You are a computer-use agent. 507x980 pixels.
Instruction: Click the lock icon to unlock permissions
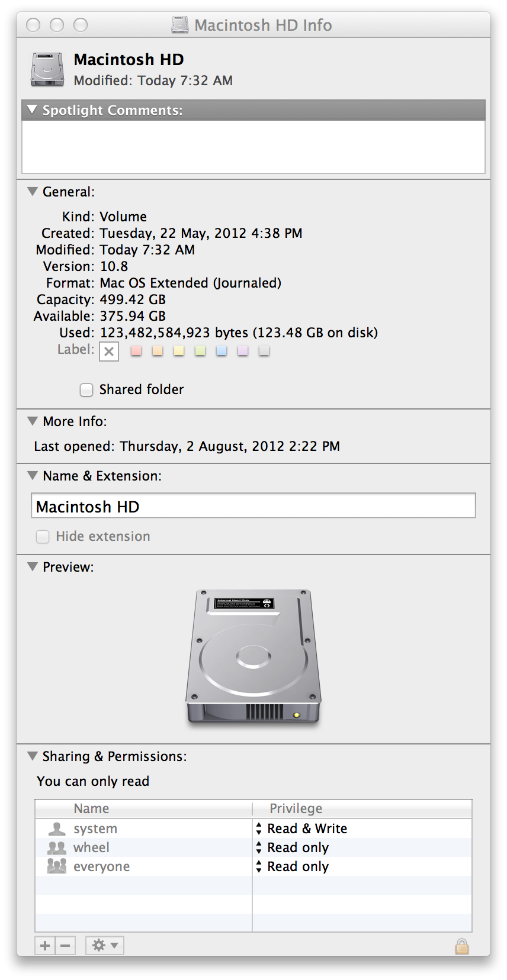click(462, 946)
